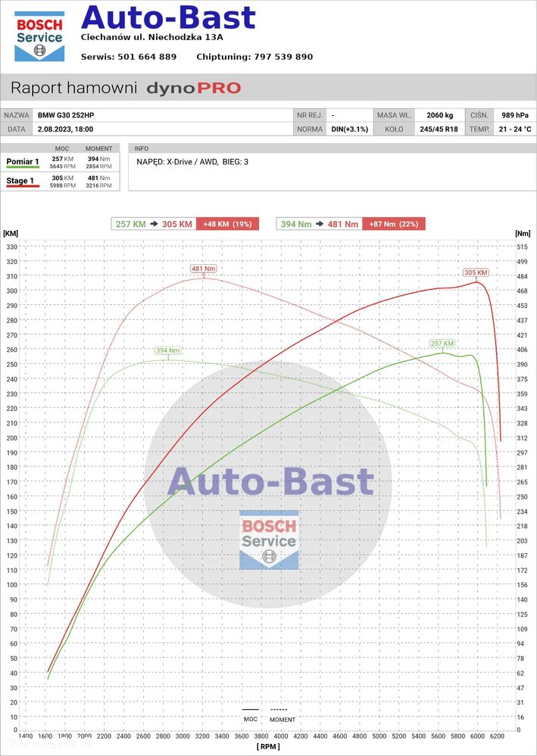Select the 'Pomiar 1' measurement row label
Screen dimensions: 537x756
point(23,162)
